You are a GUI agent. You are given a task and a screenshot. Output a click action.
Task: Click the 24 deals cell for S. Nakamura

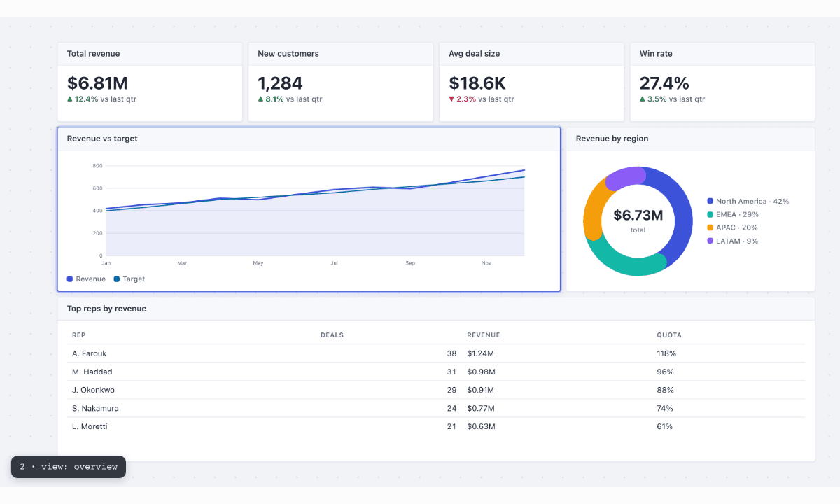point(451,408)
